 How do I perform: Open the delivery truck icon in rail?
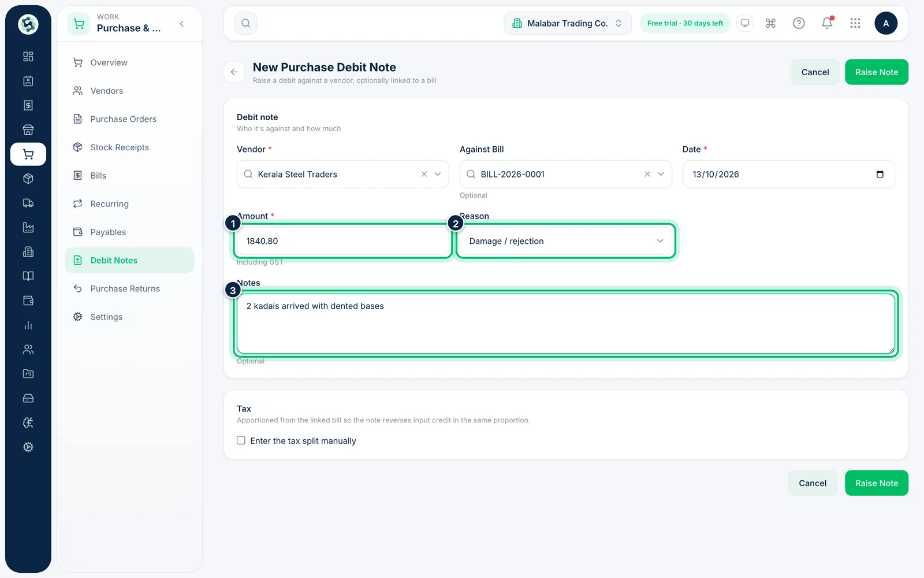(x=28, y=203)
